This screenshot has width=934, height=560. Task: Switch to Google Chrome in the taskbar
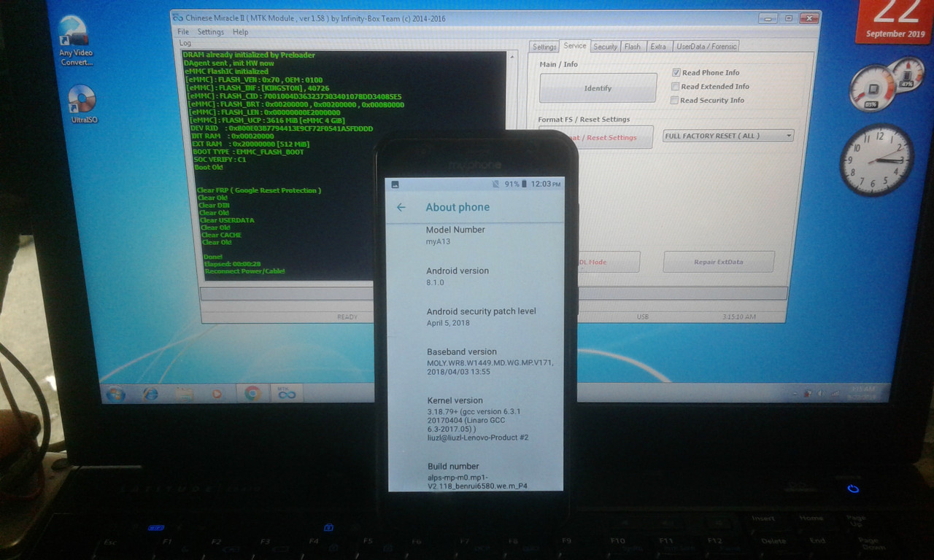(252, 394)
